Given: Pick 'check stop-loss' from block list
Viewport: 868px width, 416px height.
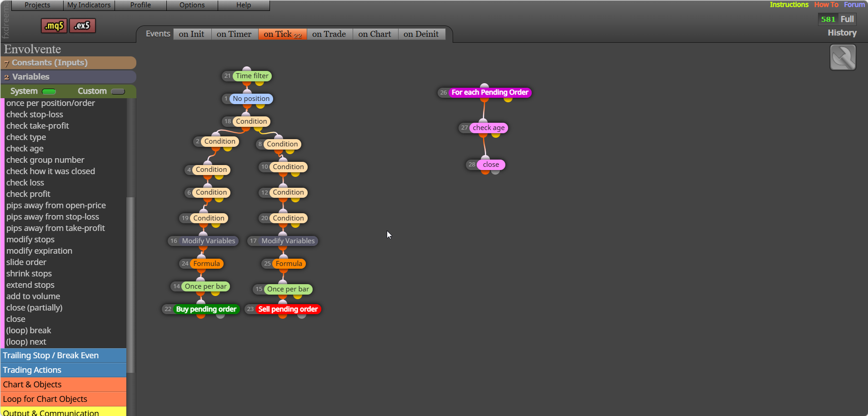Looking at the screenshot, I should [35, 115].
